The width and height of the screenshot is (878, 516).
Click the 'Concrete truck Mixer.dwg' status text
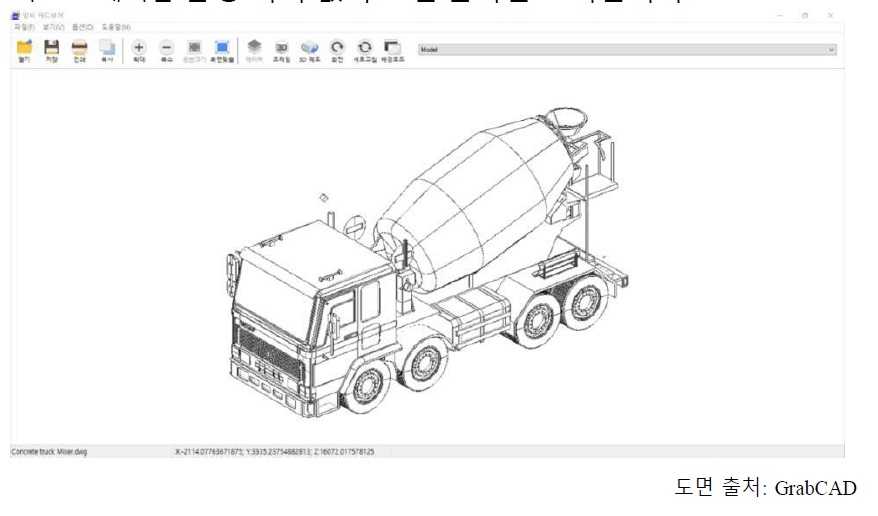tap(49, 452)
